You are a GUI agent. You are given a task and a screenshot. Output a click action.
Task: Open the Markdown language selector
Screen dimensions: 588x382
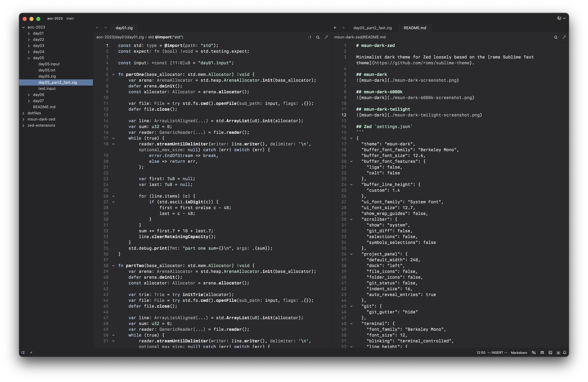pos(519,353)
